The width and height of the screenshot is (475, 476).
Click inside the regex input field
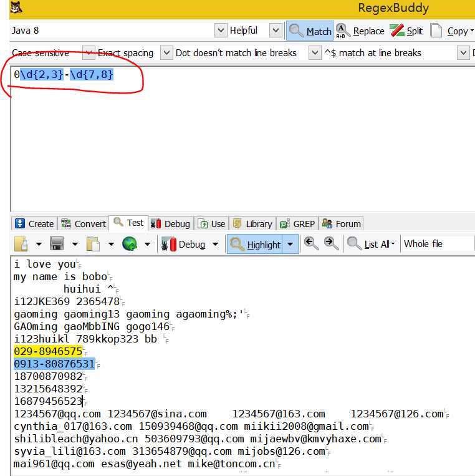(242, 138)
